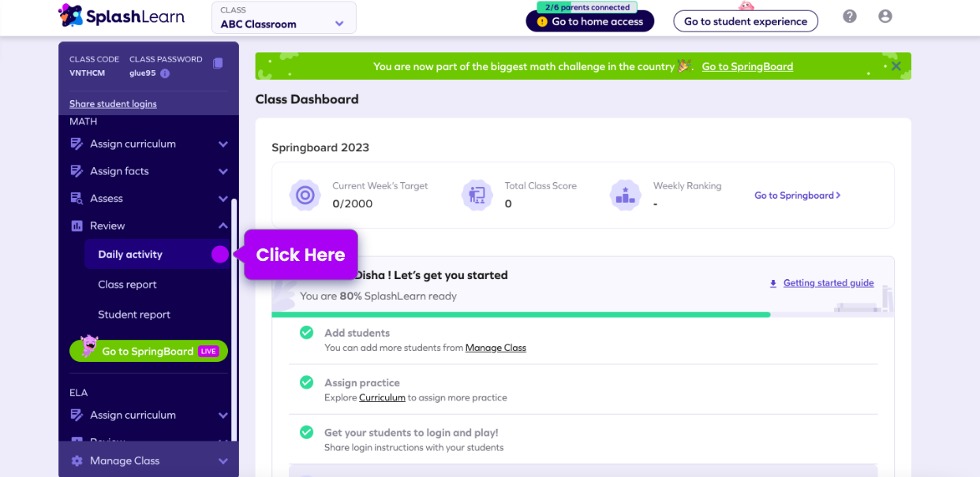980x477 pixels.
Task: Open the user profile account icon
Action: 885,17
